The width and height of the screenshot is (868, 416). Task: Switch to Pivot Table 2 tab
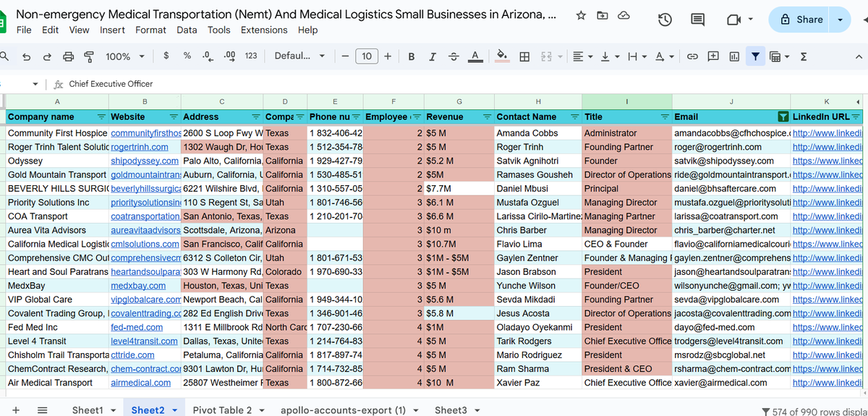click(222, 410)
